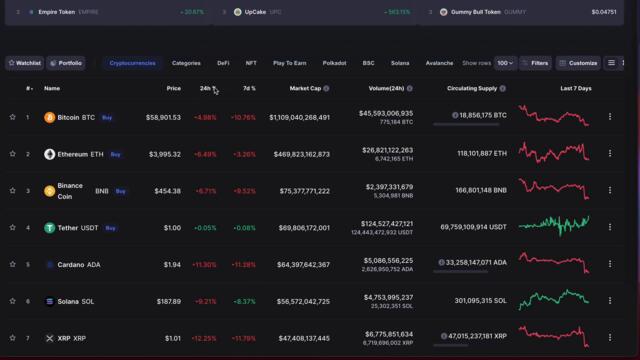Open Solana 7-day price chart
The width and height of the screenshot is (640, 360).
(553, 300)
